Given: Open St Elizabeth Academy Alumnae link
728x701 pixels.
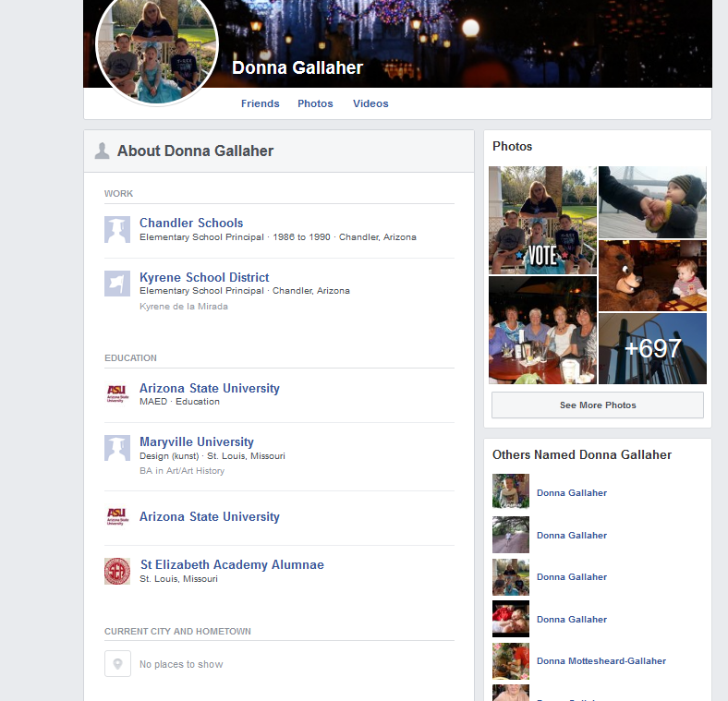Looking at the screenshot, I should coord(232,564).
